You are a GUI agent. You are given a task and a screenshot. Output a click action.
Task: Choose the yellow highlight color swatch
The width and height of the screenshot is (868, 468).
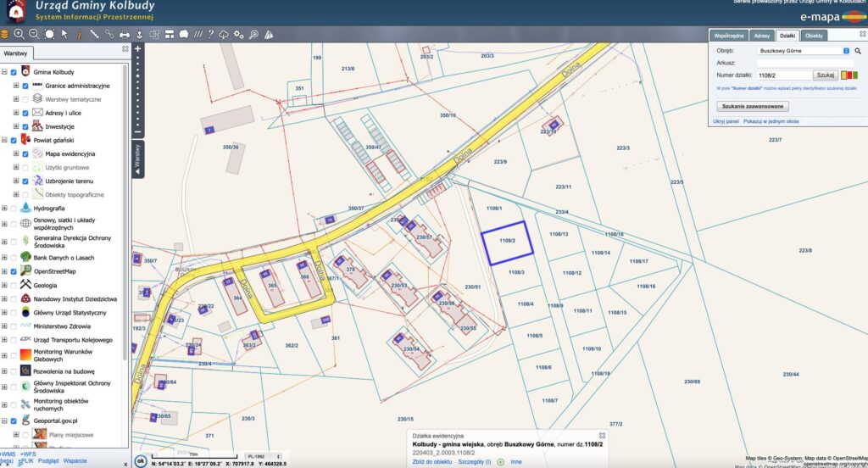coord(844,75)
